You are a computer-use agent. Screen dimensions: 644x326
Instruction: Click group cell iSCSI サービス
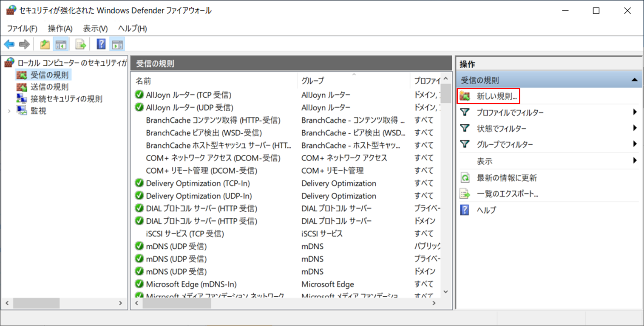pyautogui.click(x=322, y=233)
